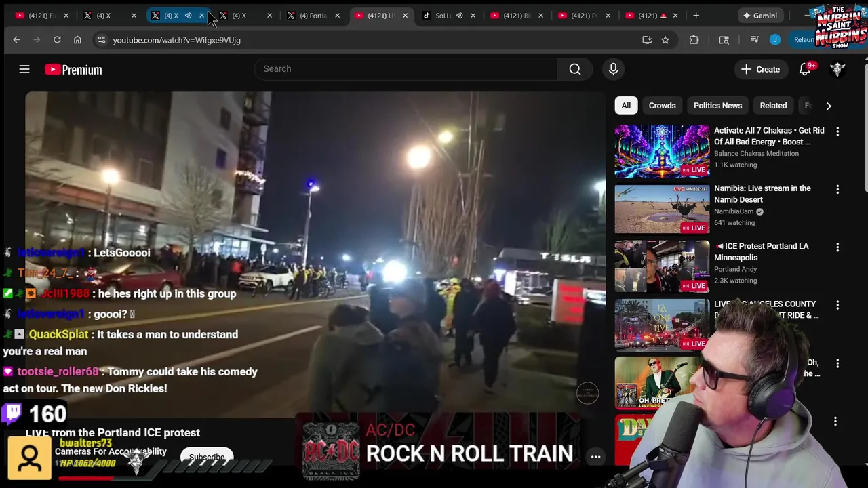Click speaker icon on the hovered X tab

coord(188,16)
